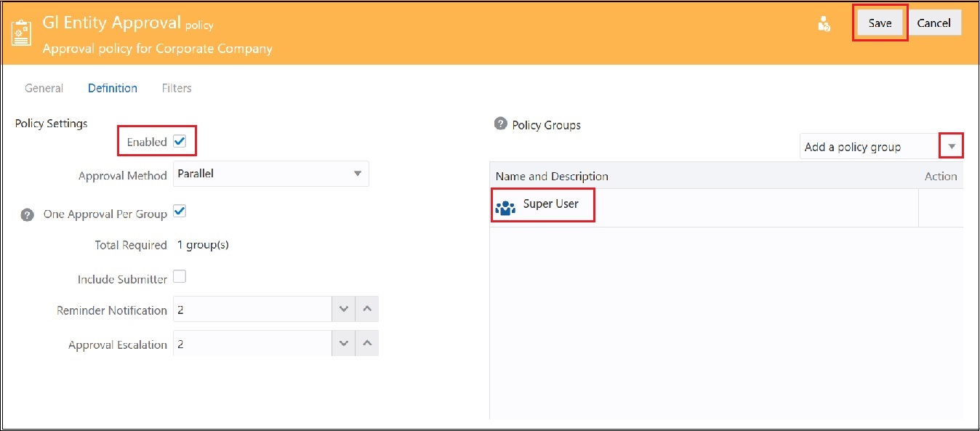Enable the Include Submitter checkbox
Viewport: 980px width, 431px height.
pos(180,276)
